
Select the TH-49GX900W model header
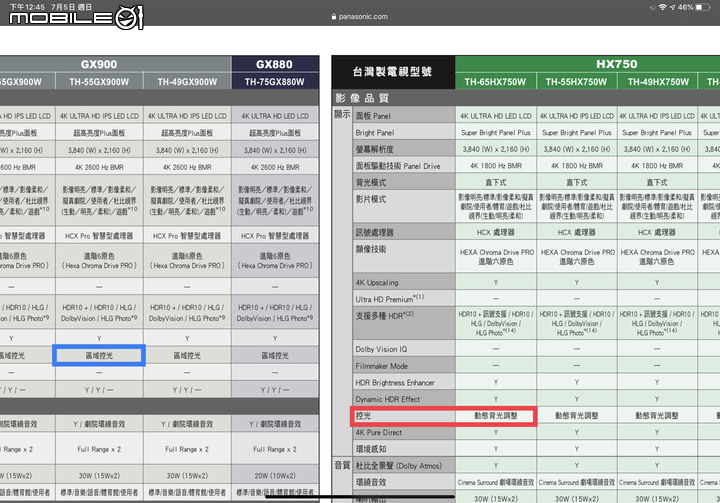tap(187, 82)
